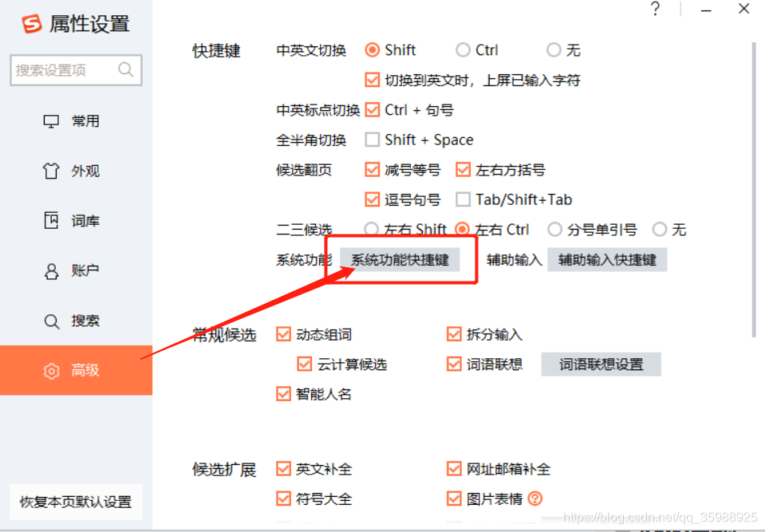The image size is (765, 532).
Task: Open the 词库 dictionary icon
Action: [x=51, y=221]
